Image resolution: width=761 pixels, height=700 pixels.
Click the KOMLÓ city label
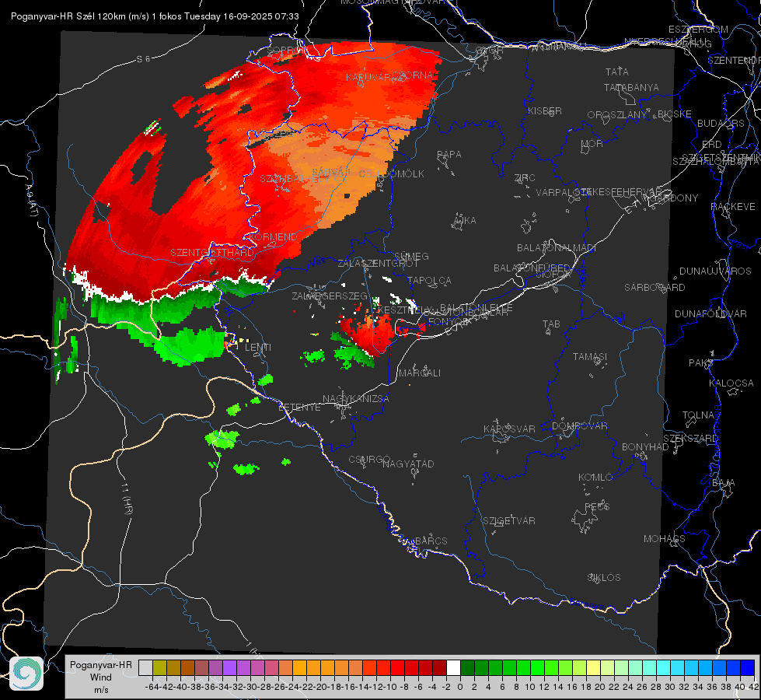point(595,478)
